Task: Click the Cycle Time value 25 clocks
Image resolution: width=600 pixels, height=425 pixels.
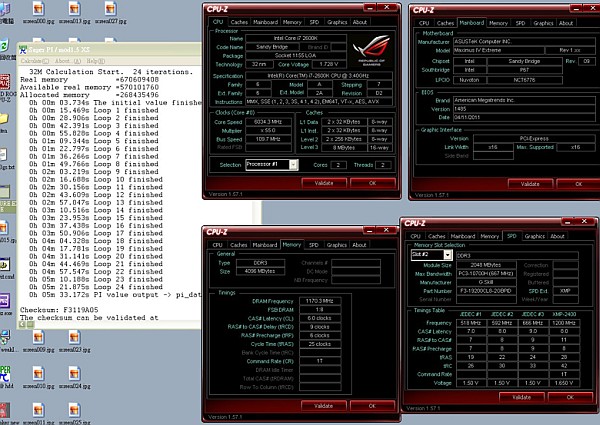Action: click(320, 344)
